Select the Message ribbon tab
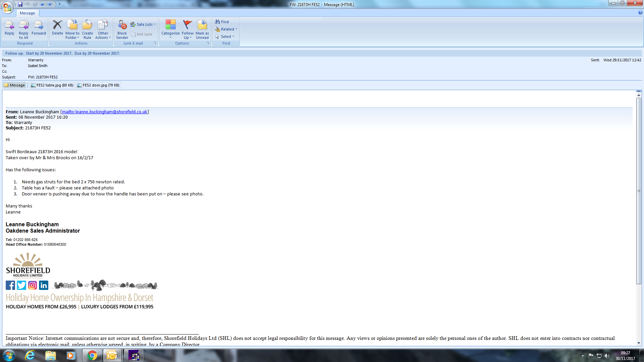 click(27, 13)
